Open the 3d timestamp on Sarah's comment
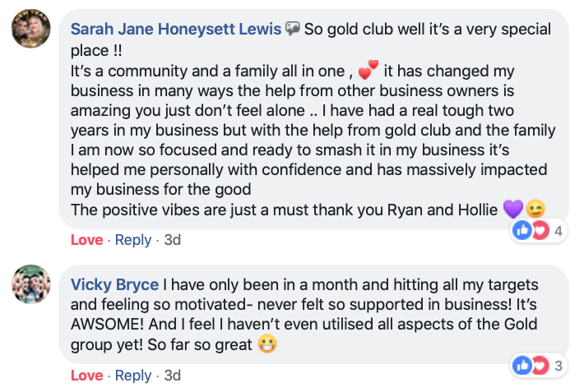584x392 pixels. click(x=173, y=240)
